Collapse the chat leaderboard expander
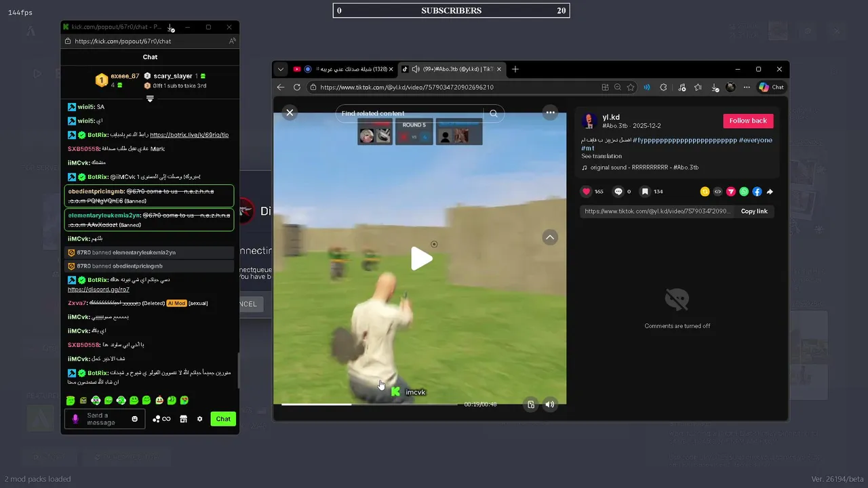868x488 pixels. (x=150, y=99)
